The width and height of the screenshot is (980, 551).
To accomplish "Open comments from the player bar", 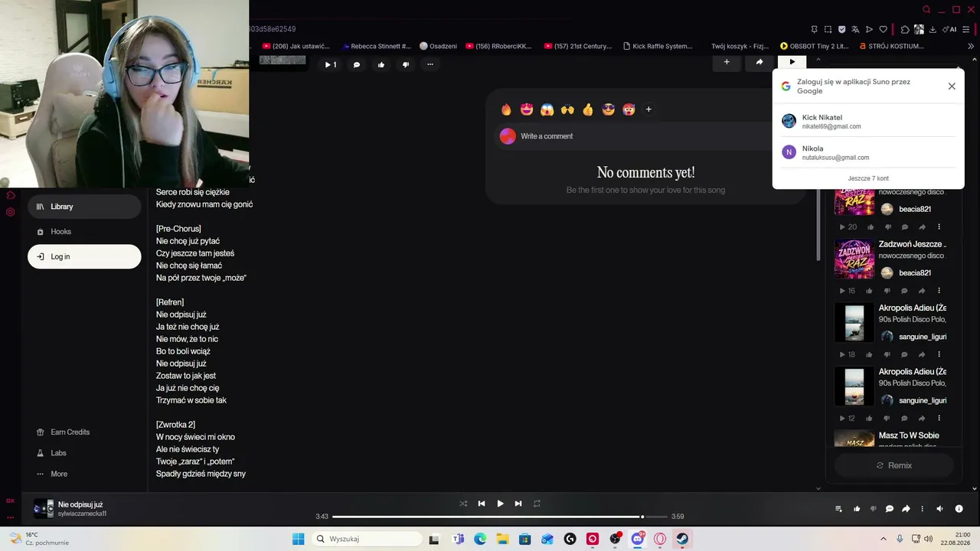I will (890, 509).
